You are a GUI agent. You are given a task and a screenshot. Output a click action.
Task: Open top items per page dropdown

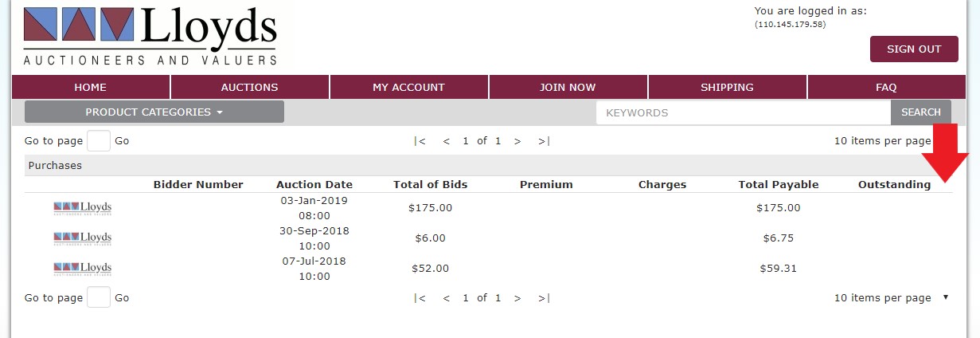882,141
